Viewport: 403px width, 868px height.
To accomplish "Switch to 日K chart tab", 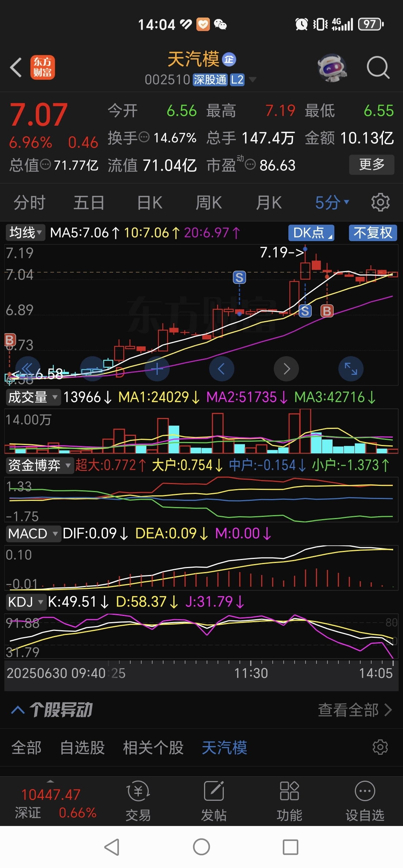I will click(x=150, y=202).
